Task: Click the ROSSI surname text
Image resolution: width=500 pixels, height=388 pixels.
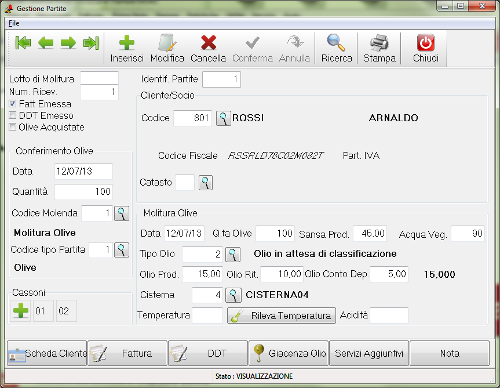Action: [x=248, y=118]
